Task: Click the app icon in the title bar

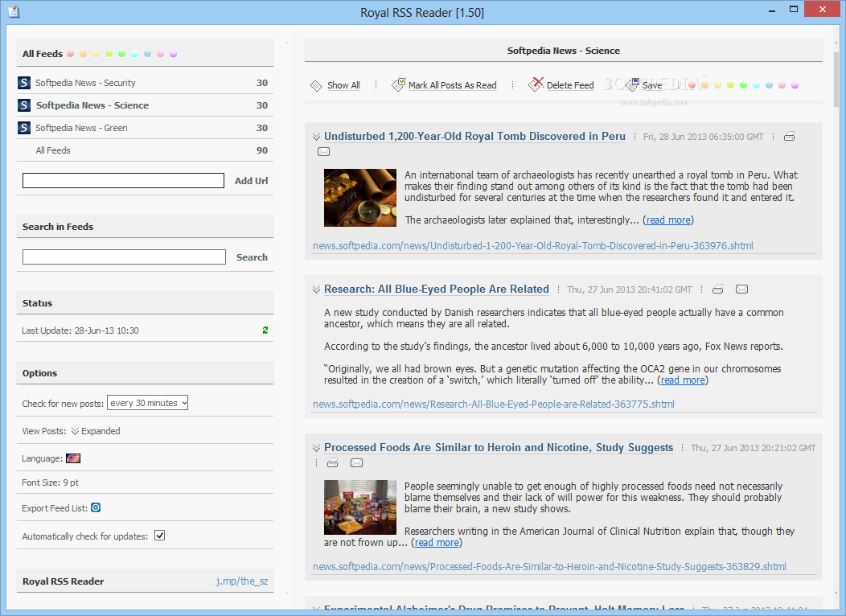Action: 14,11
